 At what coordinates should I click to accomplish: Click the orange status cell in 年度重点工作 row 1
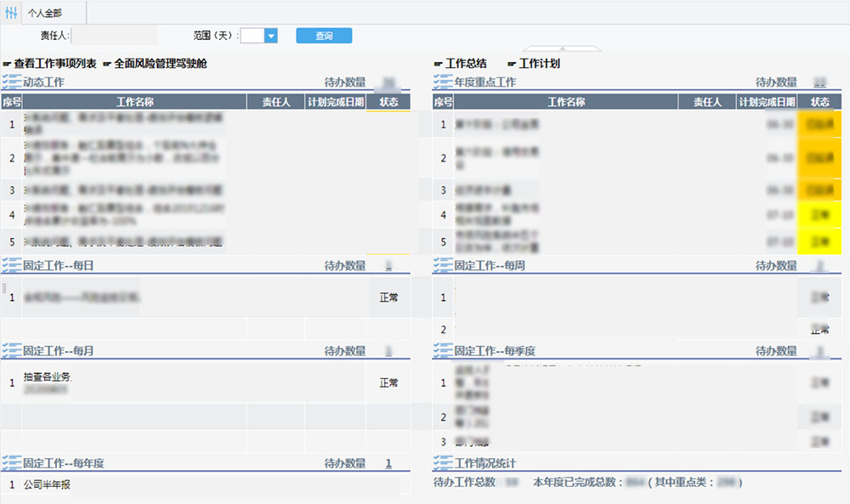[819, 125]
